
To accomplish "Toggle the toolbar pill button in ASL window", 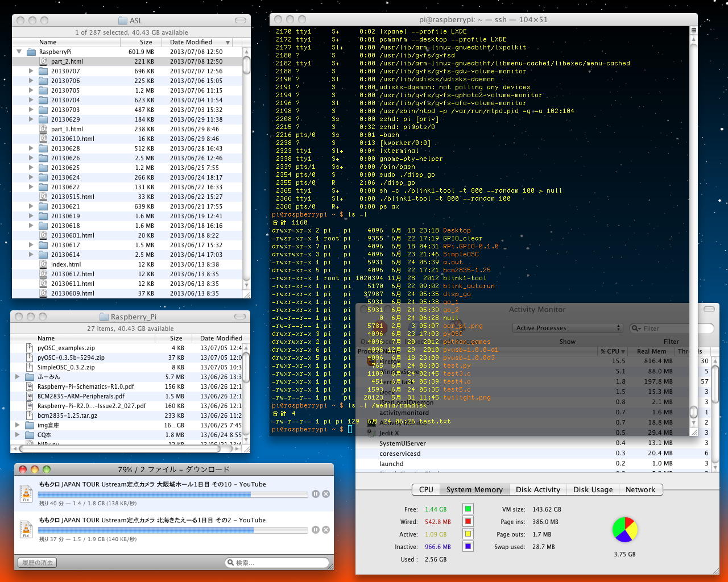I will 240,20.
